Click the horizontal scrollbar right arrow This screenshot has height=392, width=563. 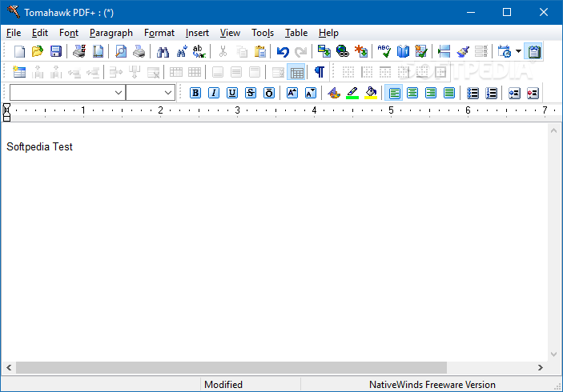[540, 368]
